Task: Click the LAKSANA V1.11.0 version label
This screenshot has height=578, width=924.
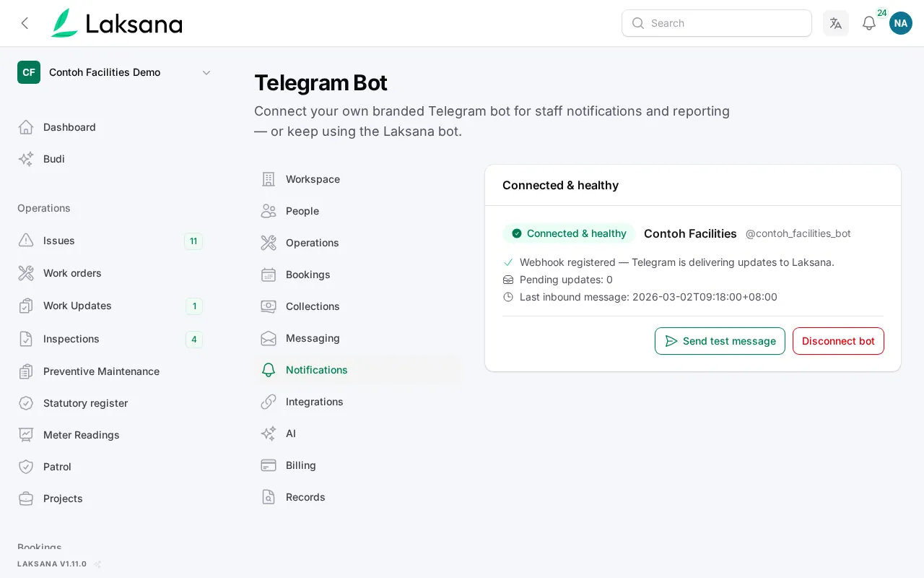Action: click(x=52, y=564)
